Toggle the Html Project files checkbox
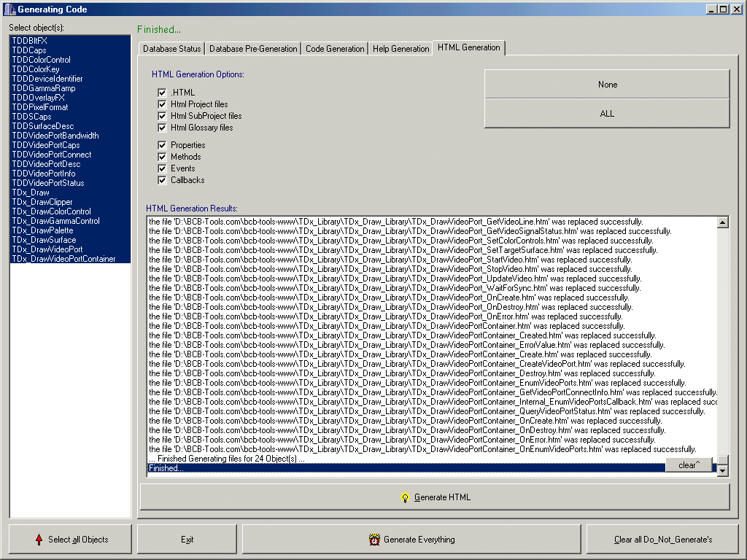 click(163, 104)
